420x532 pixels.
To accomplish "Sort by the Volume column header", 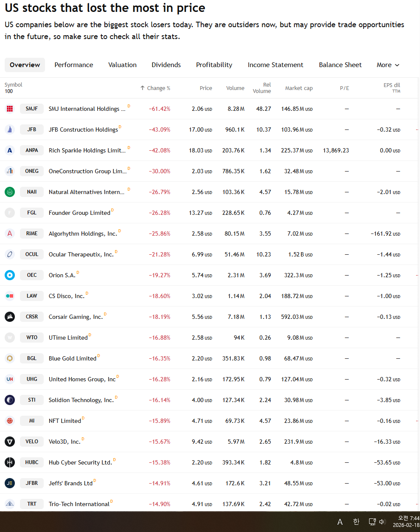I will pos(235,88).
